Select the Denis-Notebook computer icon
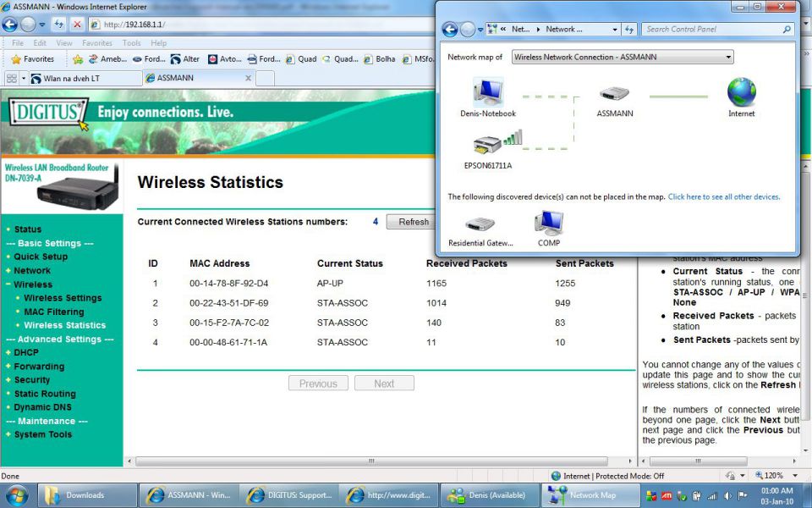 [x=488, y=91]
